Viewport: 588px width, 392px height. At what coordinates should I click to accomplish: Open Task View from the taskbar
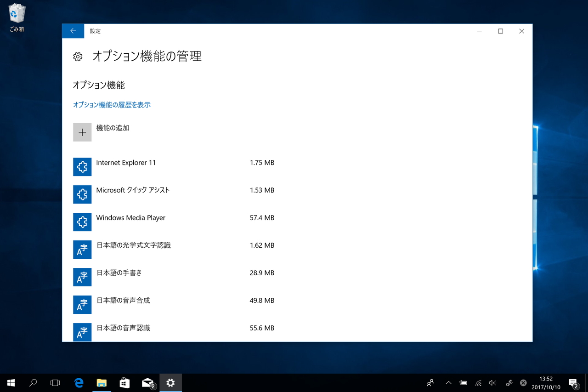pos(55,383)
